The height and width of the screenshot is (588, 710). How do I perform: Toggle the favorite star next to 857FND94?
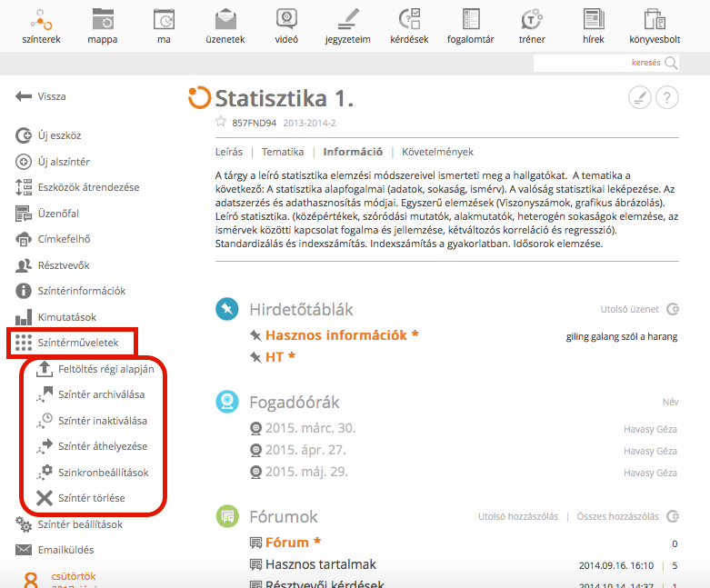220,122
